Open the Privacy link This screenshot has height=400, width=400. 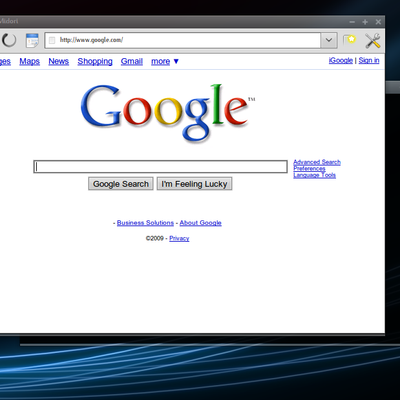click(179, 238)
